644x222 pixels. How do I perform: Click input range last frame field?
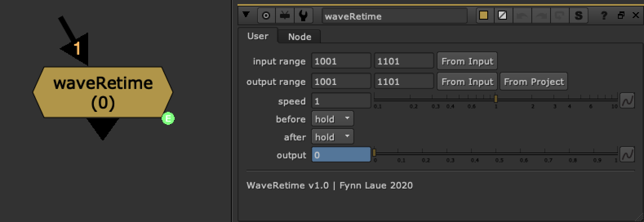pos(404,61)
